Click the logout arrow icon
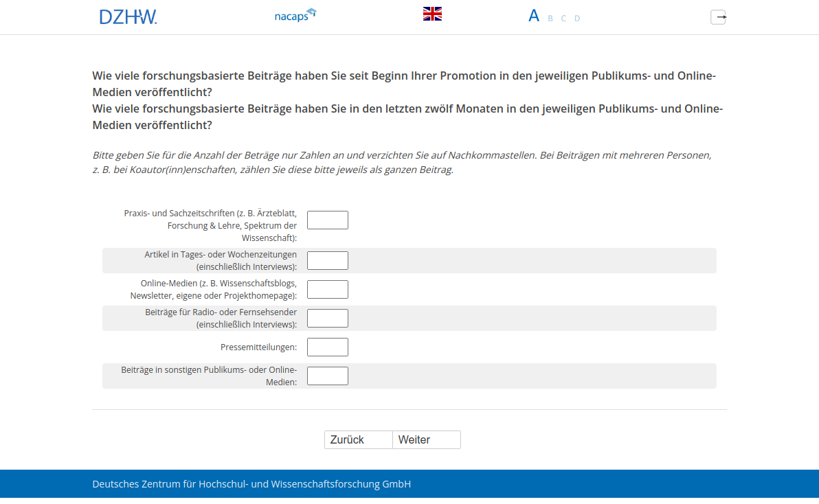Viewport: 819px width, 504px height. (718, 16)
